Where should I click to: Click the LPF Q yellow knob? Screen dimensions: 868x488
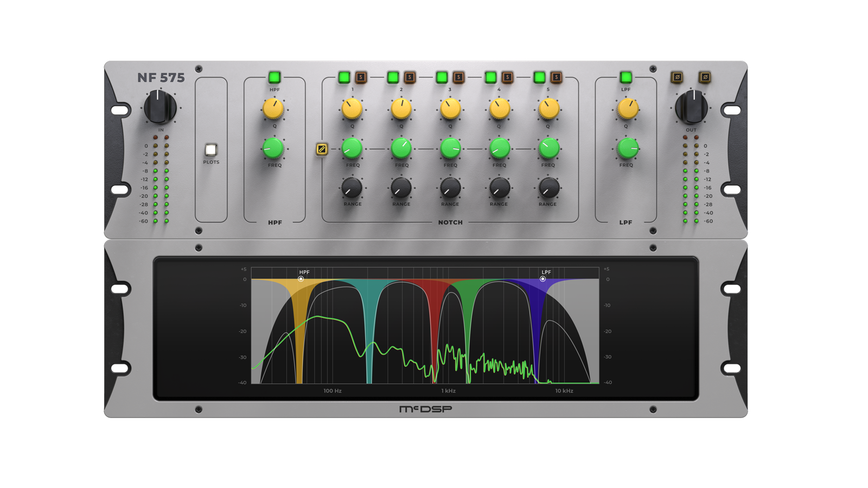pyautogui.click(x=628, y=108)
